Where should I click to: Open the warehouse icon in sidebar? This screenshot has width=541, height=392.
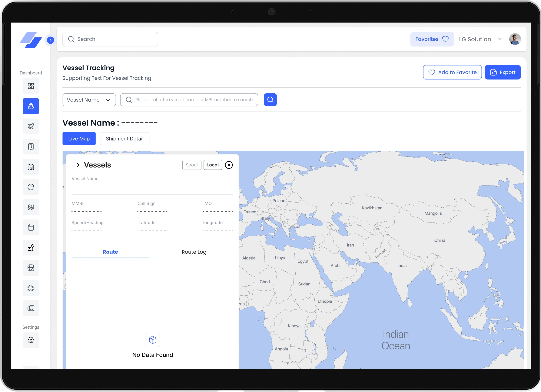(x=31, y=167)
